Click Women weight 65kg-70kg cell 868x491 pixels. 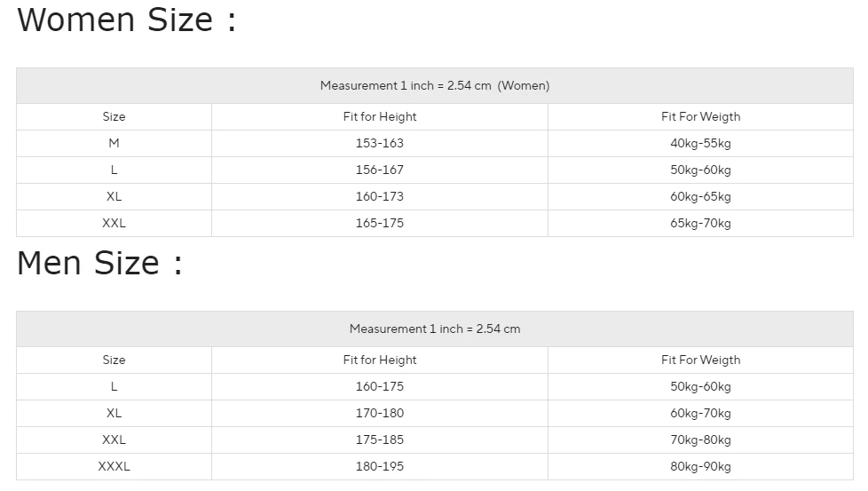[x=700, y=224]
